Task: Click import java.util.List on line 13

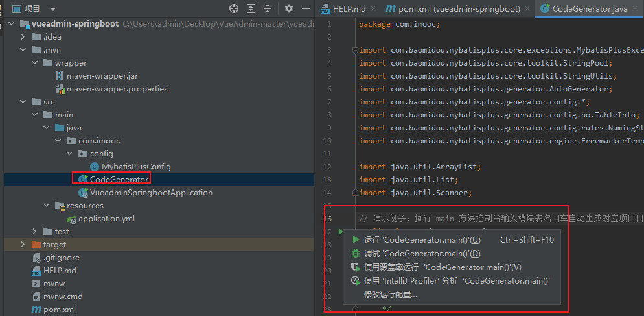Action: (409, 180)
